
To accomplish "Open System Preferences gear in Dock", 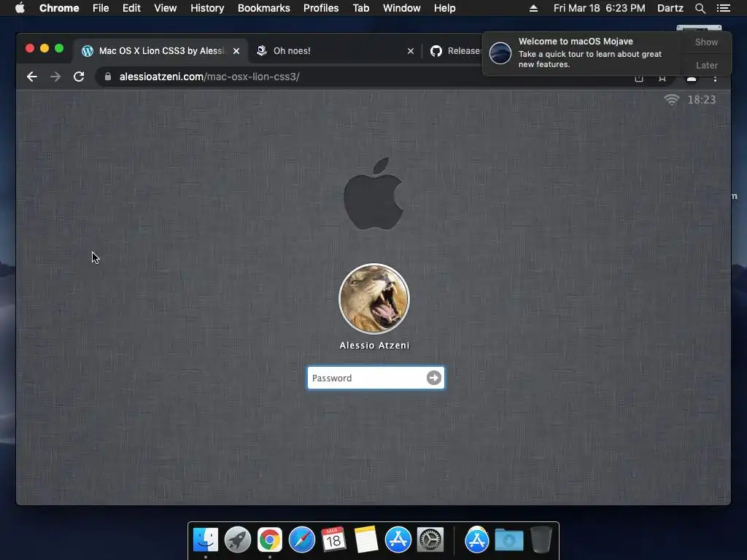I will 430,540.
